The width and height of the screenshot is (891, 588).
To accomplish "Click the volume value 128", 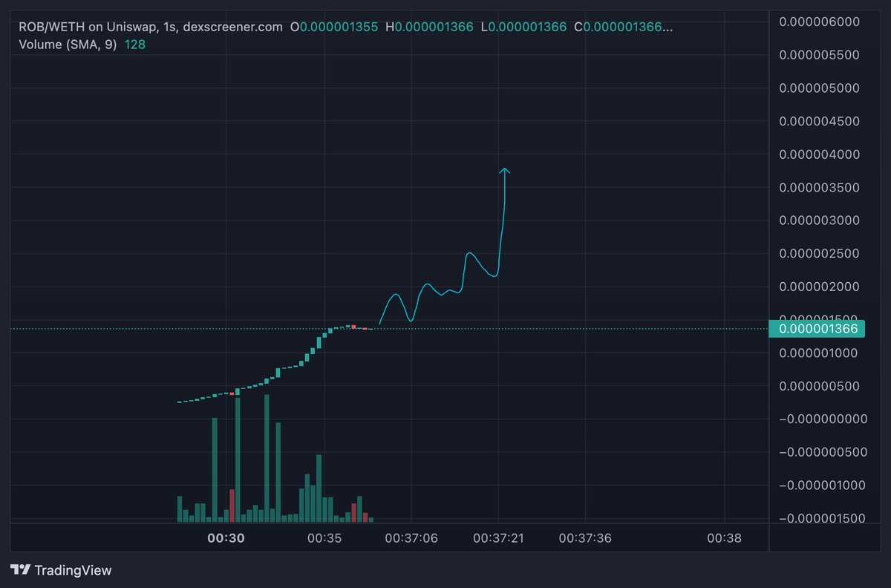I will [134, 45].
